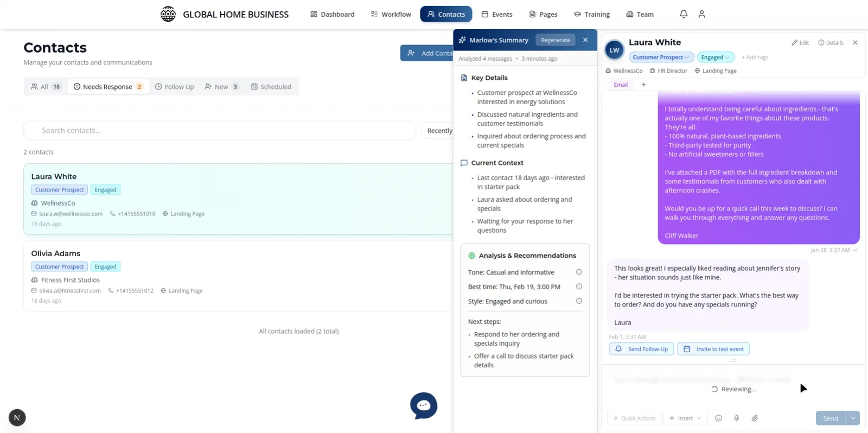
Task: Click the Add Contact button
Action: click(427, 53)
